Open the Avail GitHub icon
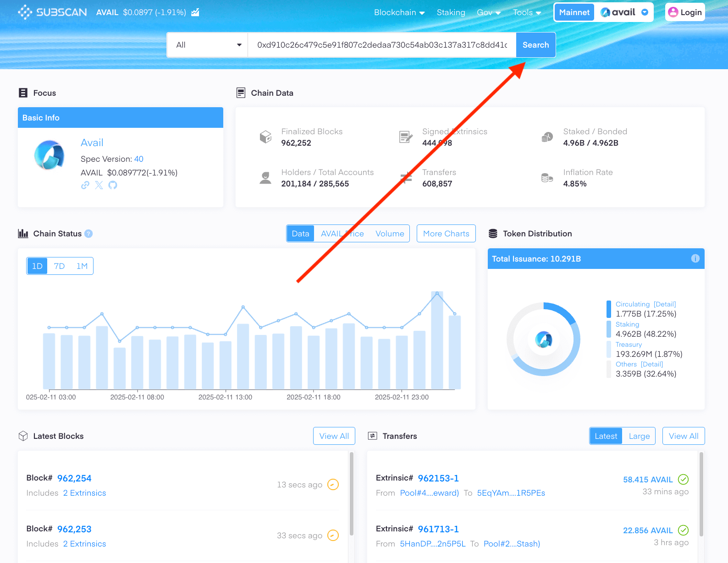 pyautogui.click(x=113, y=185)
